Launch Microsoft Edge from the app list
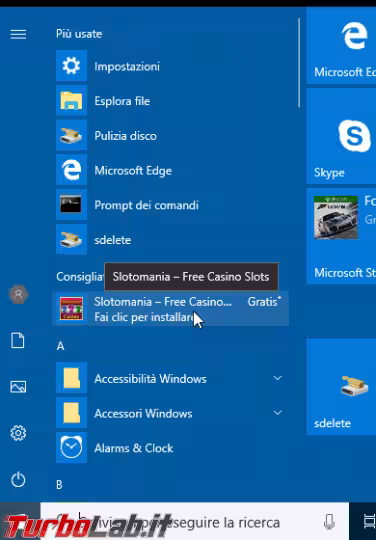The height and width of the screenshot is (540, 376). click(x=170, y=170)
